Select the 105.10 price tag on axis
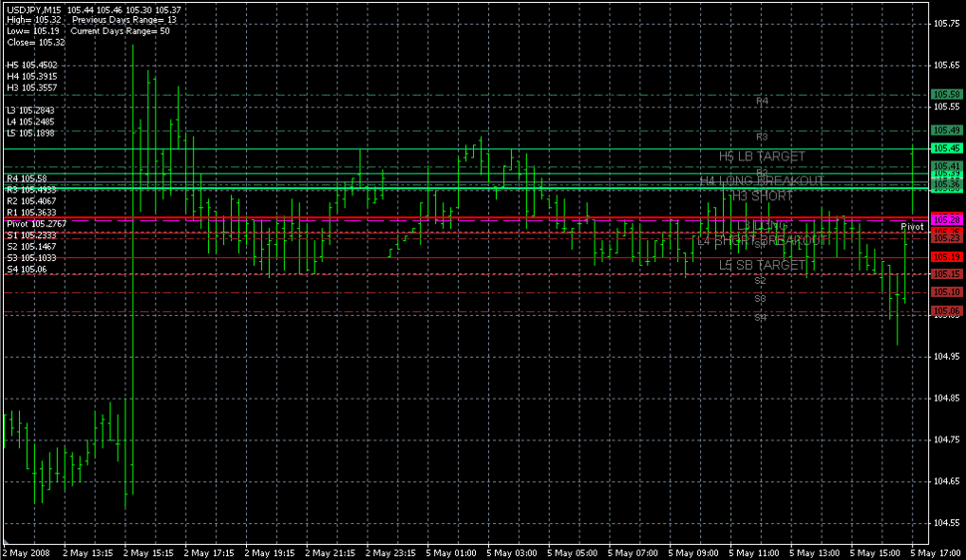The width and height of the screenshot is (966, 560). 947,292
